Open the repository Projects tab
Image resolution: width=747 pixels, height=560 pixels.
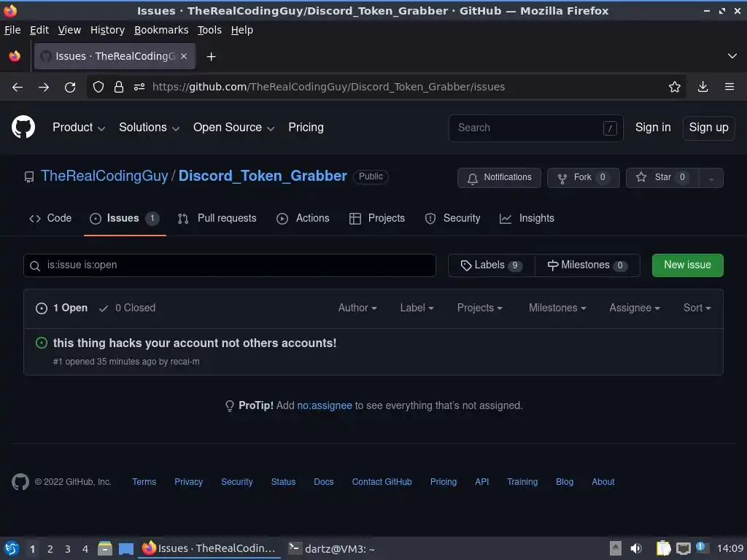377,218
